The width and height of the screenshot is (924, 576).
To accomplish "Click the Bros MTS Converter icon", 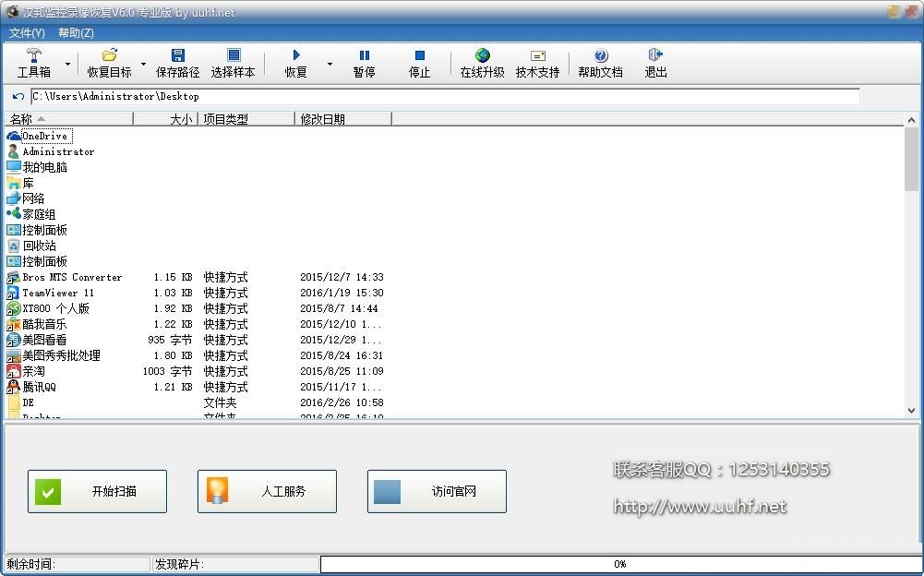I will click(x=14, y=277).
